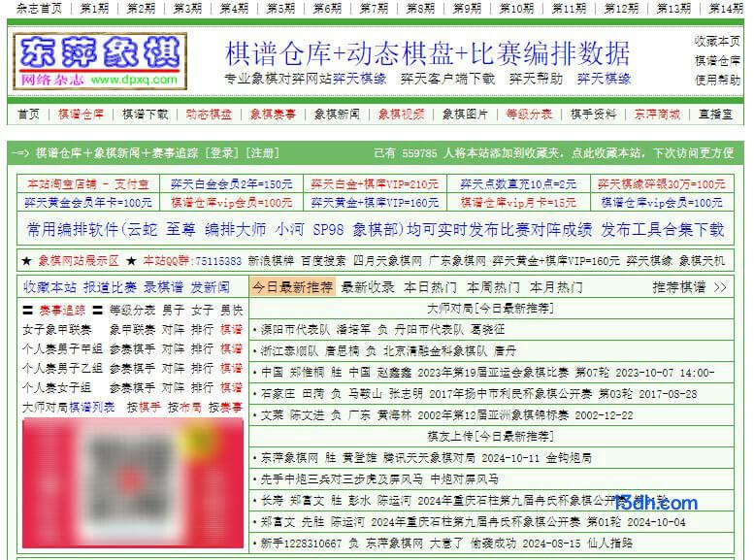754x560 pixels.
Task: Open magazine issue 第10期
Action: click(516, 8)
